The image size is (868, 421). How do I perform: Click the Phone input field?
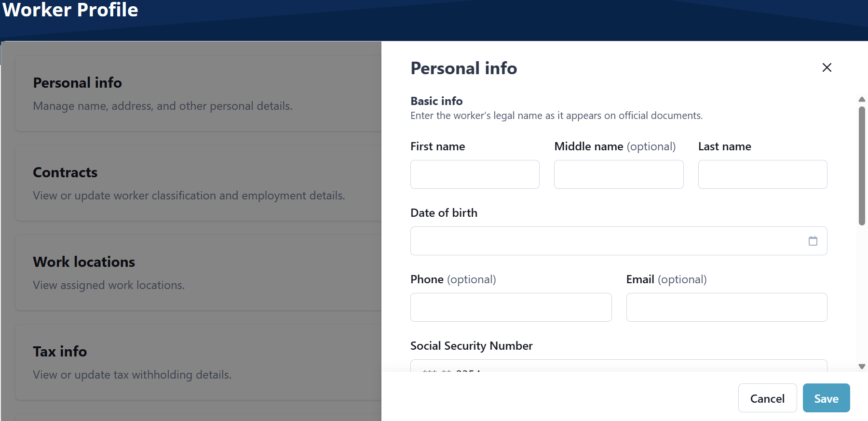click(511, 307)
